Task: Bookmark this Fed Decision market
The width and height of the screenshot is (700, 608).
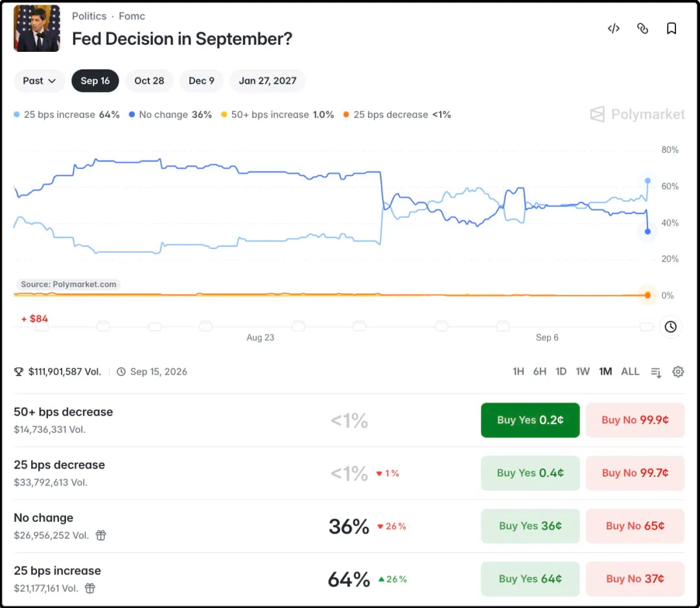Action: [671, 29]
